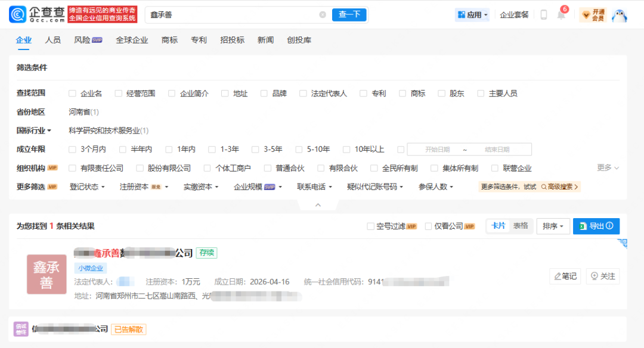Check the 10年以上 established checkbox
Viewport: 644px width, 348px height.
tap(346, 150)
